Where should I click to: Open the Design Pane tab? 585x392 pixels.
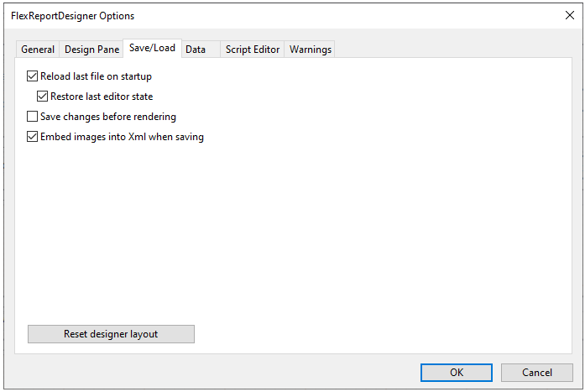pos(91,50)
